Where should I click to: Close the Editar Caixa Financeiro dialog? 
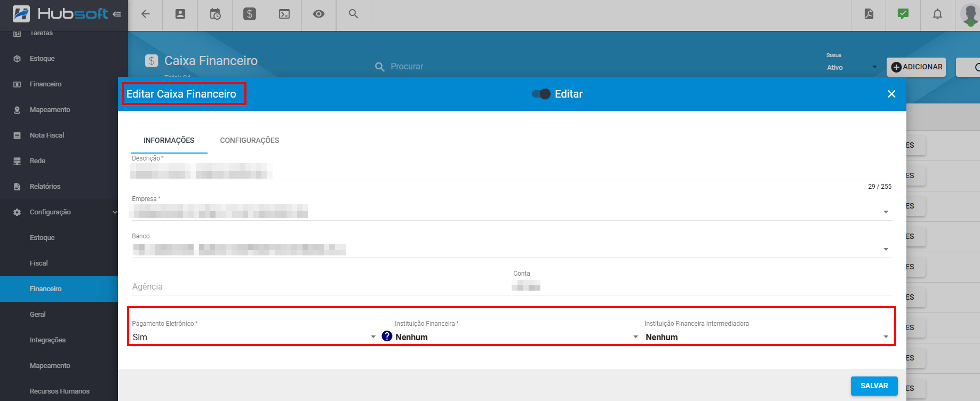[x=891, y=94]
